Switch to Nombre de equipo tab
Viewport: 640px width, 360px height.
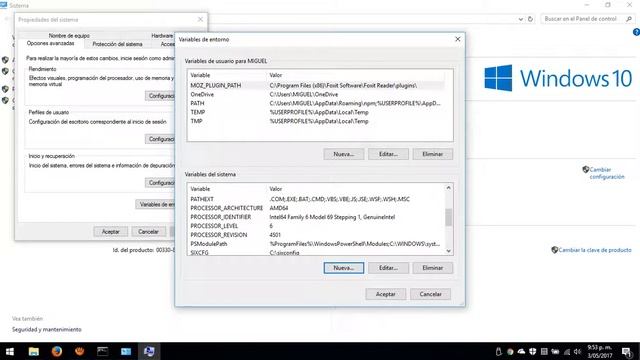tap(69, 36)
